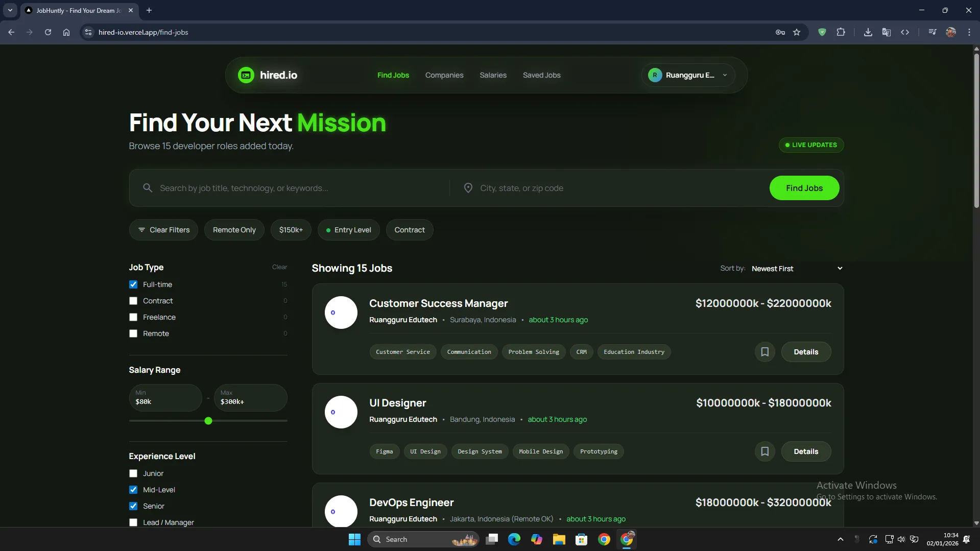The image size is (980, 551).
Task: Click the hired.io logo icon
Action: pyautogui.click(x=246, y=75)
